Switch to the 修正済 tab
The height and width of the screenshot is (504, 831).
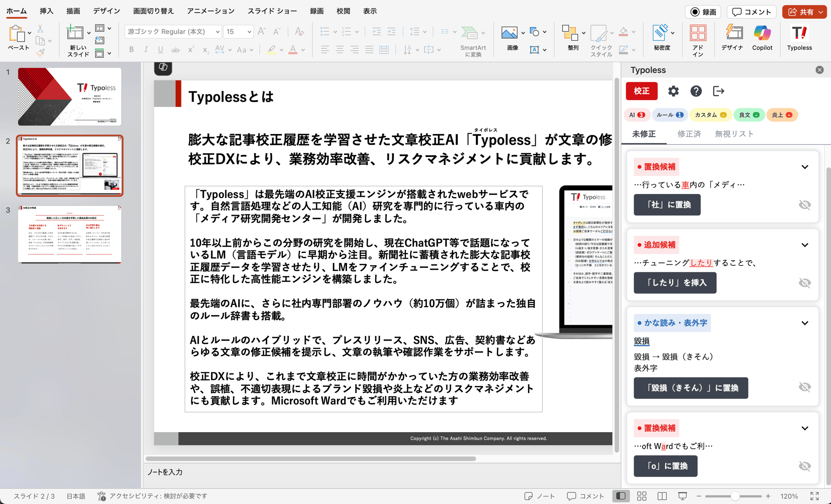689,134
